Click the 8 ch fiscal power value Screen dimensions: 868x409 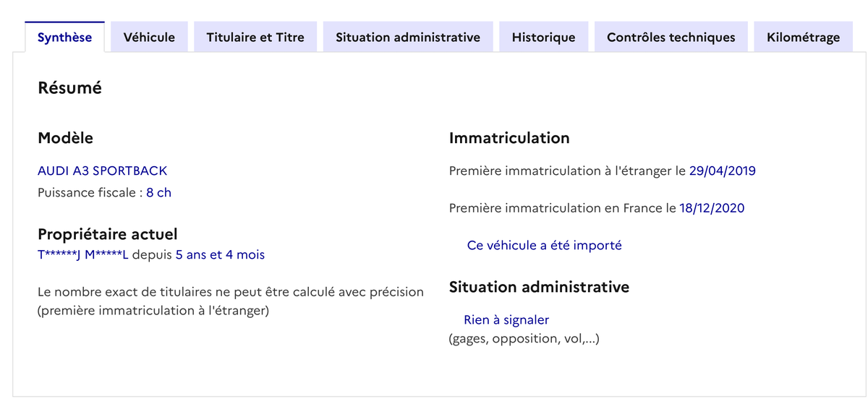[158, 193]
